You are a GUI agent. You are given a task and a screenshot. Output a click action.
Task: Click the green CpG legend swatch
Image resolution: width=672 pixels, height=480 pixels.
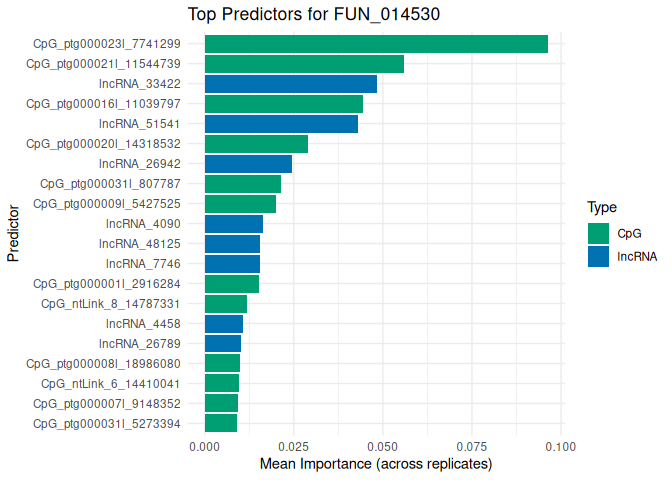599,233
